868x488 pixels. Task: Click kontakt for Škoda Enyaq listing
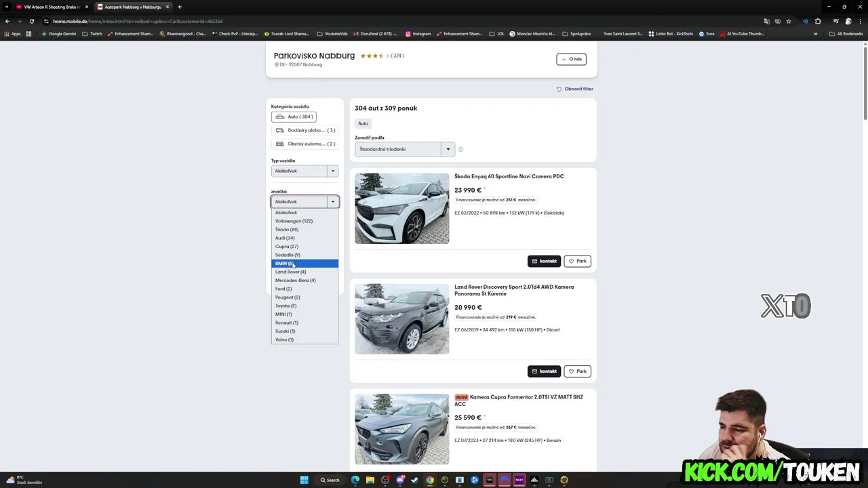[x=544, y=261]
